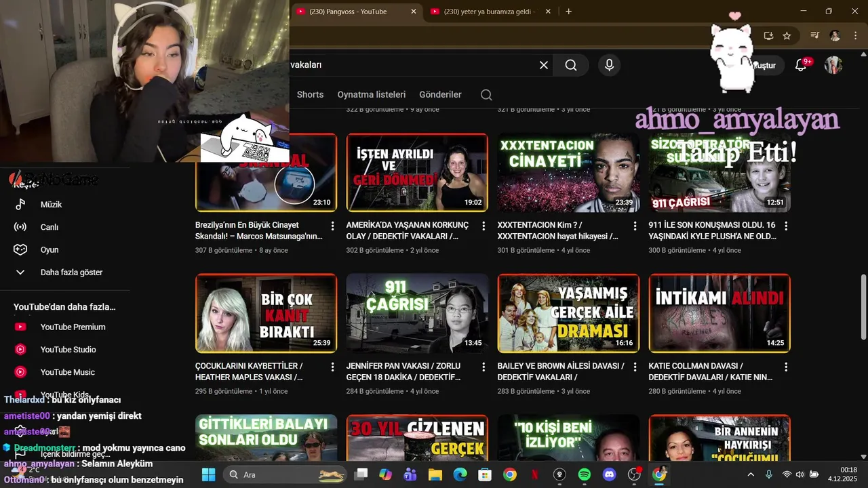Bookmark this page with the star icon

787,35
